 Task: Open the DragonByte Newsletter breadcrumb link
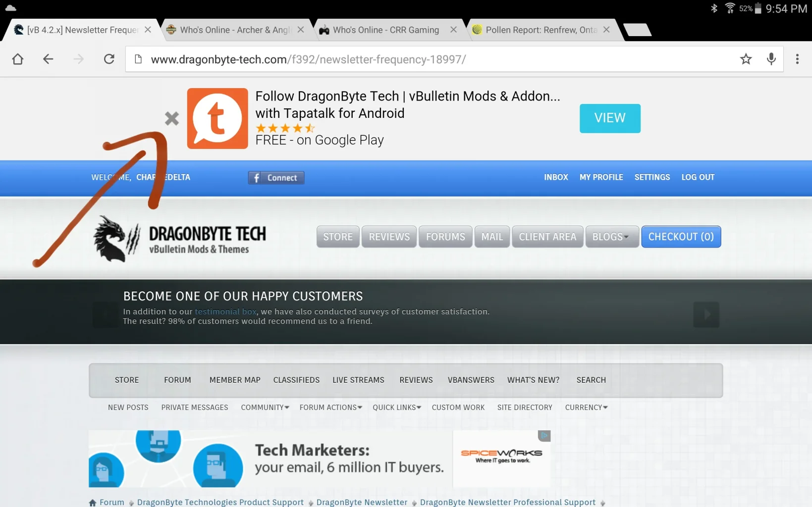pyautogui.click(x=362, y=503)
